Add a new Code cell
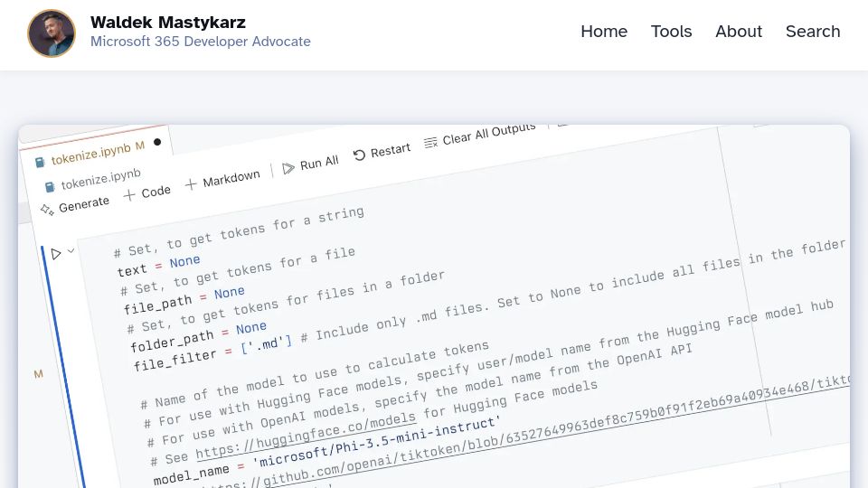868x488 pixels. [x=147, y=193]
